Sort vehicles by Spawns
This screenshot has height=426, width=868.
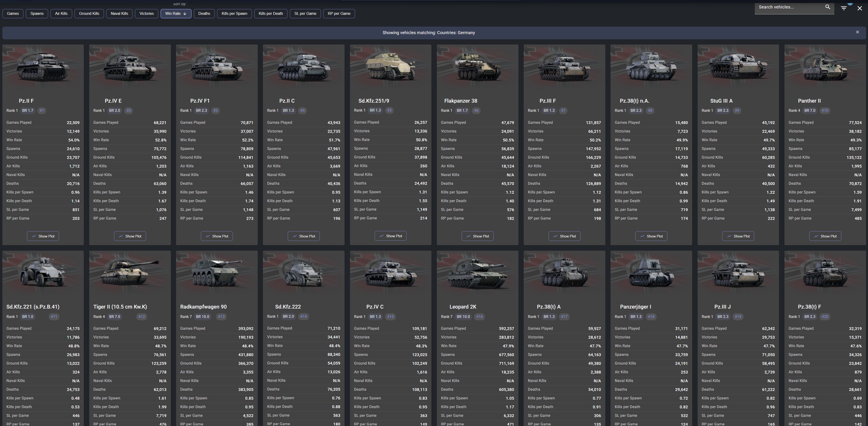pos(37,13)
